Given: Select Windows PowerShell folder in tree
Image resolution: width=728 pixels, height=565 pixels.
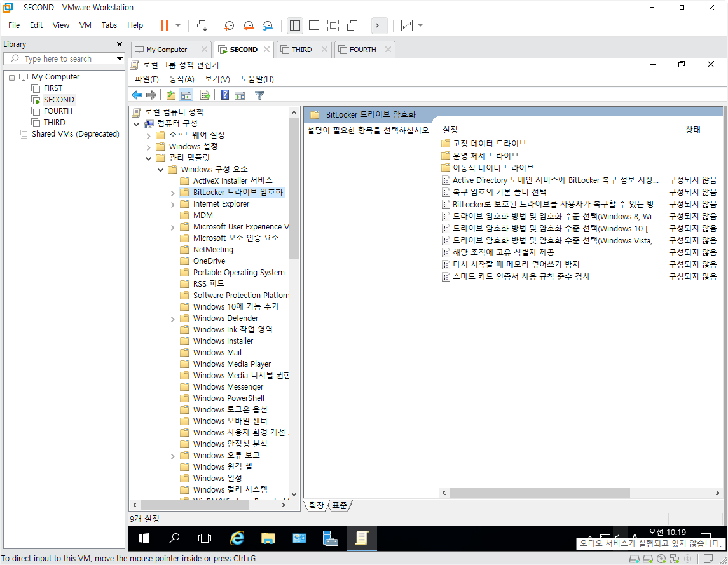Looking at the screenshot, I should point(228,398).
